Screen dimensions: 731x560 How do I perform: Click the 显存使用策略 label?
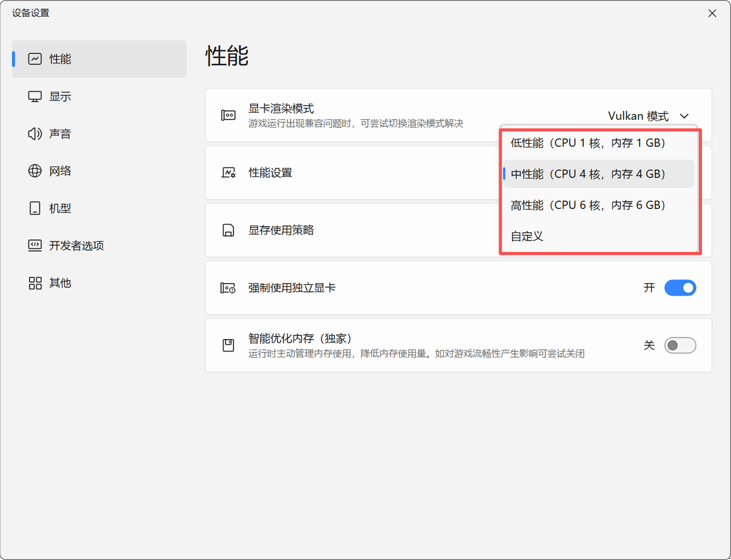(x=281, y=230)
